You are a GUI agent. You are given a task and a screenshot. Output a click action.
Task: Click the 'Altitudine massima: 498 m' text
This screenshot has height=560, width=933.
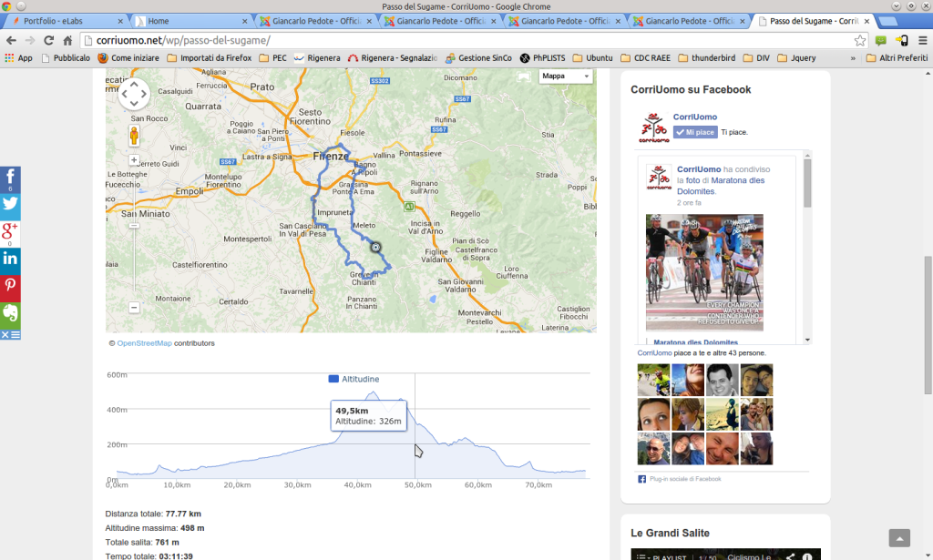pyautogui.click(x=155, y=528)
